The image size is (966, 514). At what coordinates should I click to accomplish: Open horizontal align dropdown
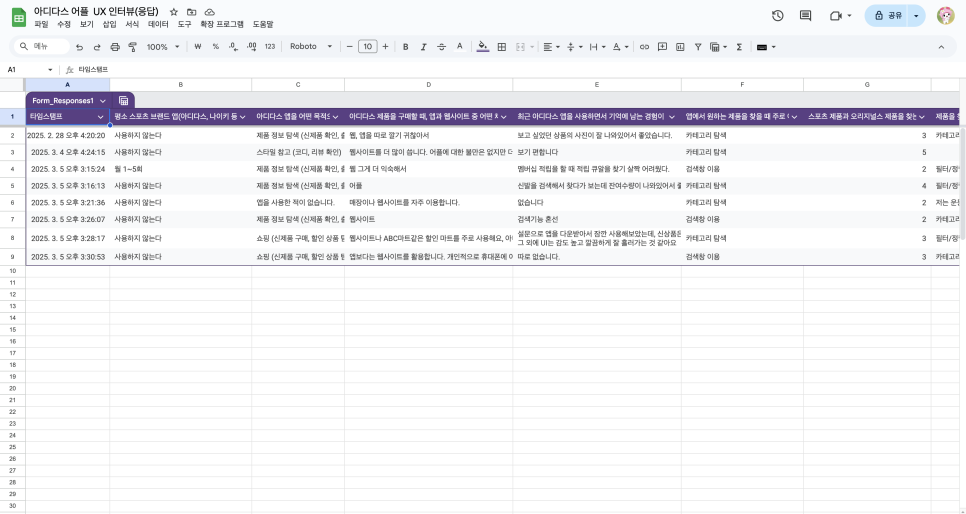(551, 47)
